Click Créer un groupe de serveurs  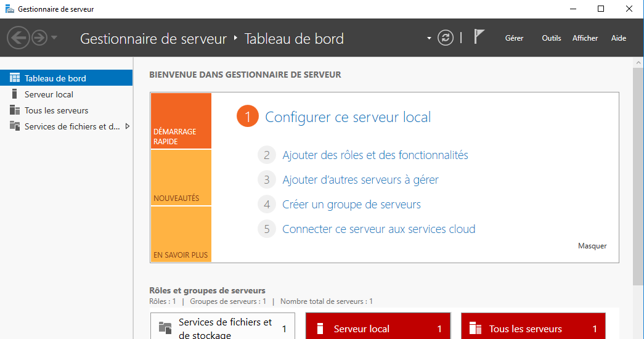(351, 204)
